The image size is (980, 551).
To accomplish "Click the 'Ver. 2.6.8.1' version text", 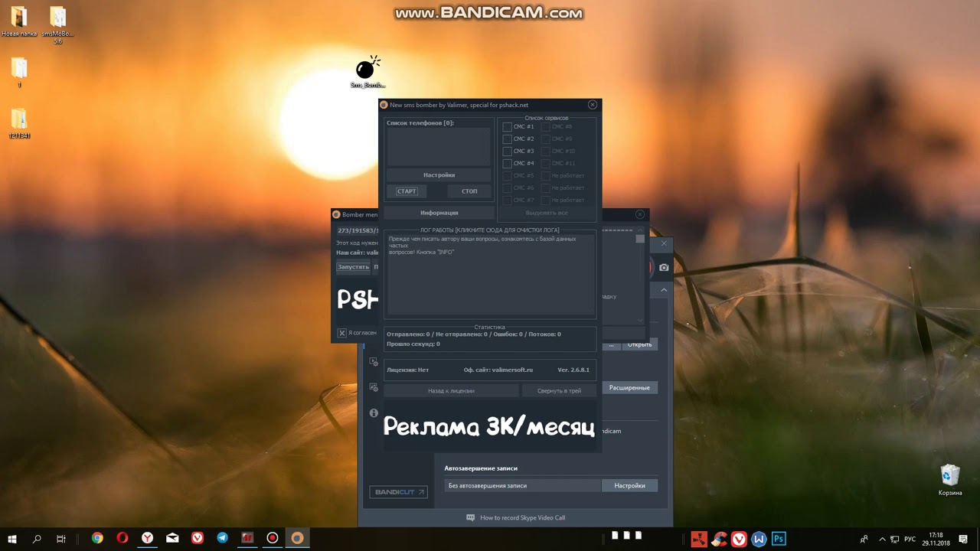I will coord(573,370).
